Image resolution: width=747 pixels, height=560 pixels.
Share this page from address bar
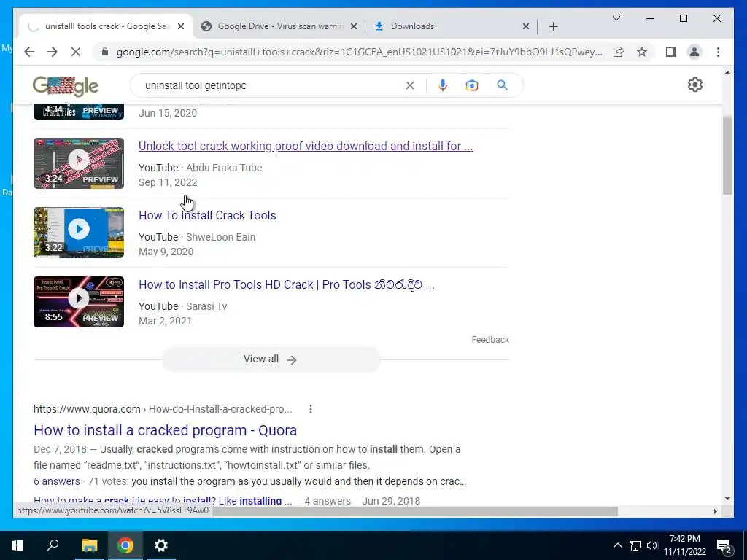tap(619, 52)
